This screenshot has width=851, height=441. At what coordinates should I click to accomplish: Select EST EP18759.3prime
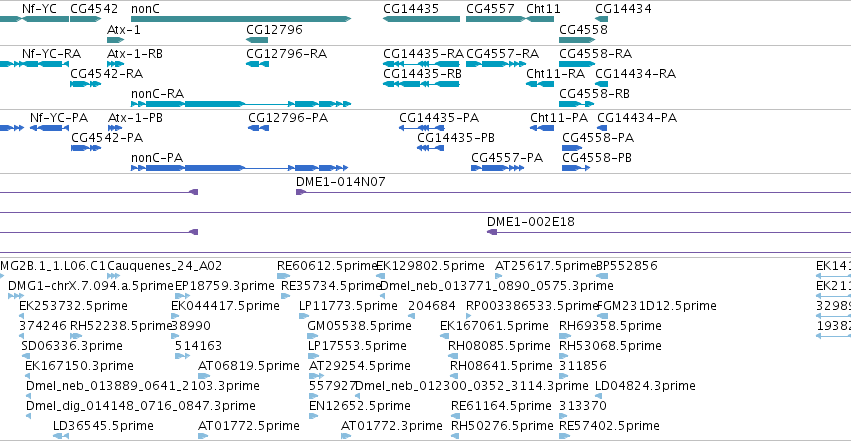[182, 296]
